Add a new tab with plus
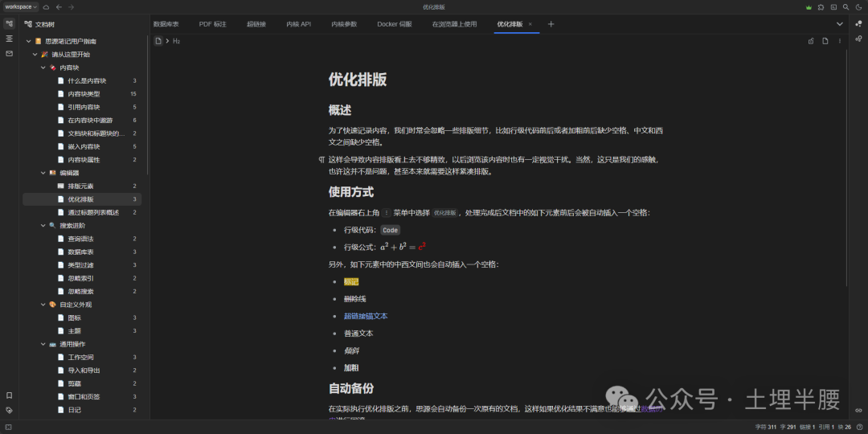 coord(551,24)
